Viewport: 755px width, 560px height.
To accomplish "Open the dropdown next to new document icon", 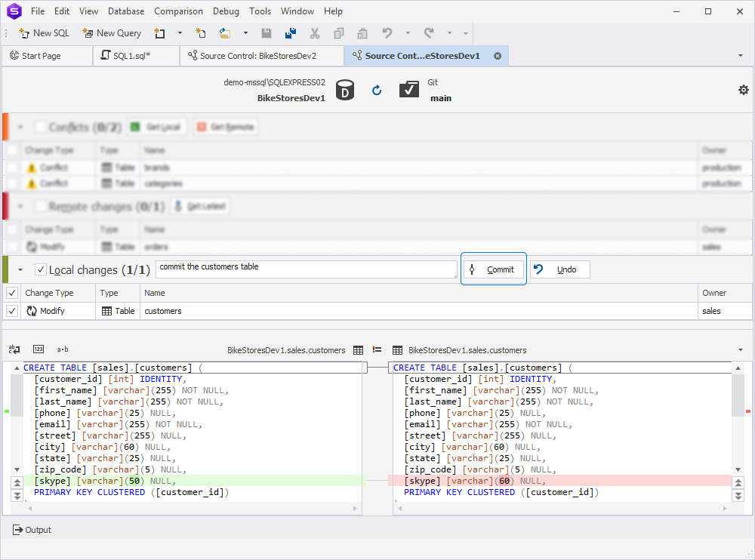I will [x=180, y=33].
